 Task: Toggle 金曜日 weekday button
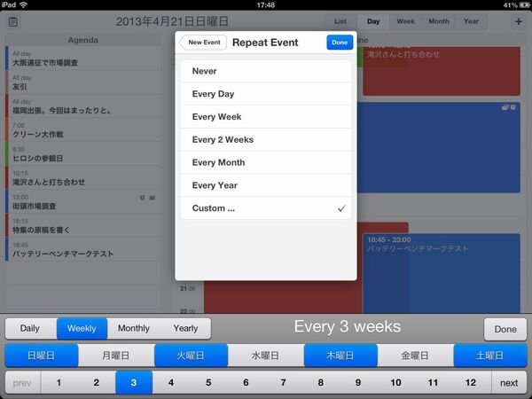(415, 356)
